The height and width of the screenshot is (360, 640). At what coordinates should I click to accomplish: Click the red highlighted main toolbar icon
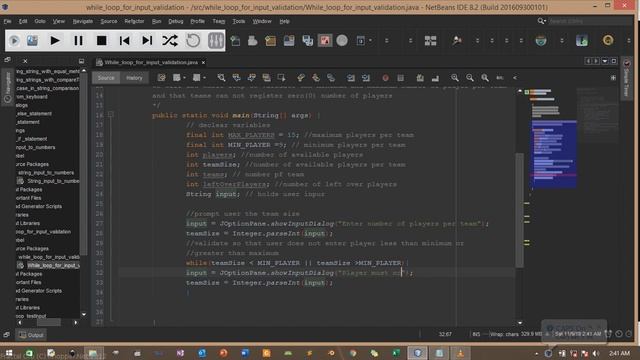coord(325,40)
